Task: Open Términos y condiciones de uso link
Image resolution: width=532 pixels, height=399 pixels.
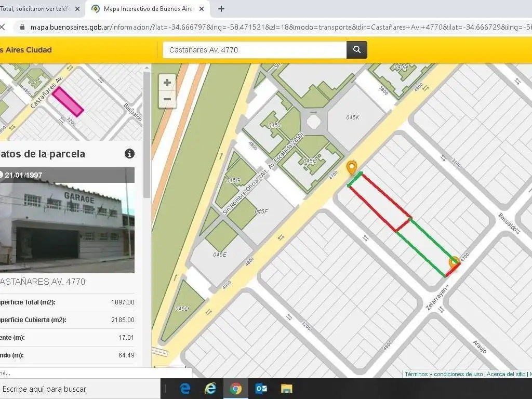Action: pyautogui.click(x=443, y=374)
